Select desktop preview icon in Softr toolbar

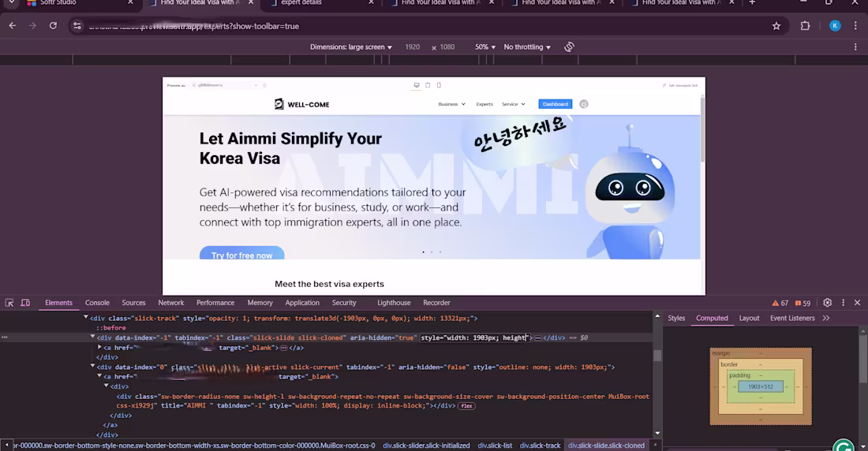(x=417, y=85)
